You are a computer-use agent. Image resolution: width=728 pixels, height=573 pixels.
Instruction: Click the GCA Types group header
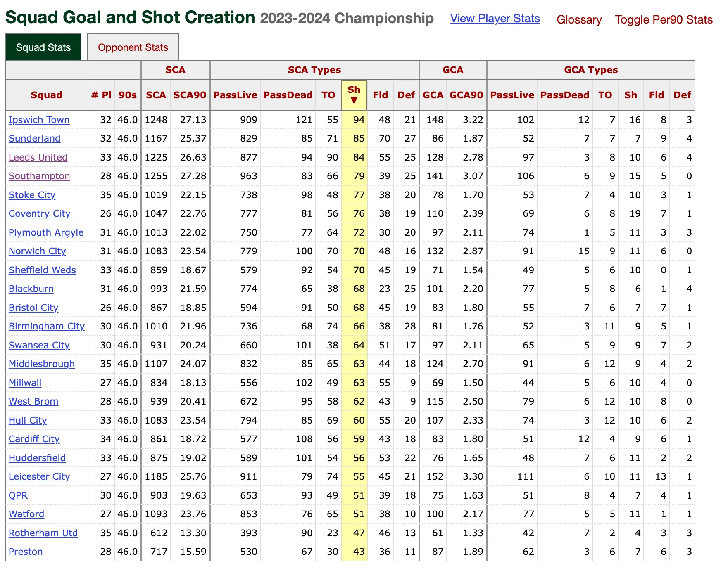pos(591,70)
